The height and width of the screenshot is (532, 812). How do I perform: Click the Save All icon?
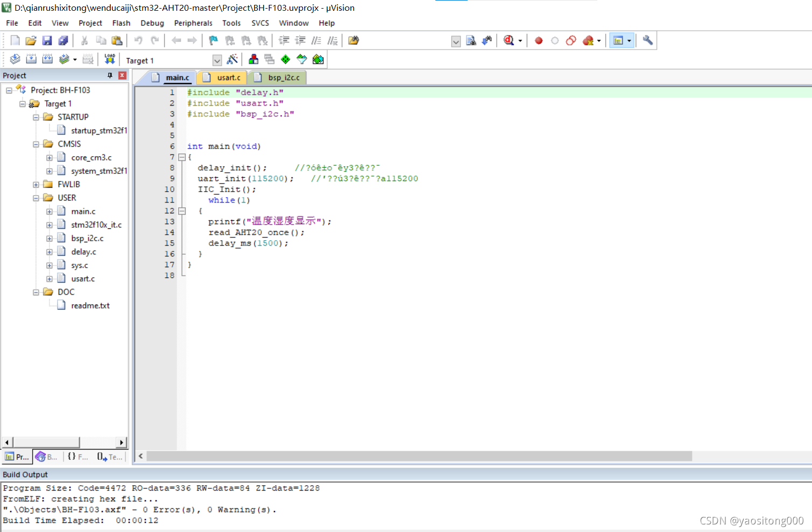(63, 40)
